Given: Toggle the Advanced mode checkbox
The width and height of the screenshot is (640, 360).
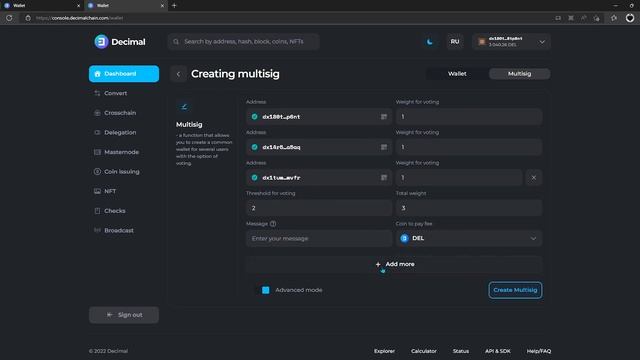Looking at the screenshot, I should 266,290.
